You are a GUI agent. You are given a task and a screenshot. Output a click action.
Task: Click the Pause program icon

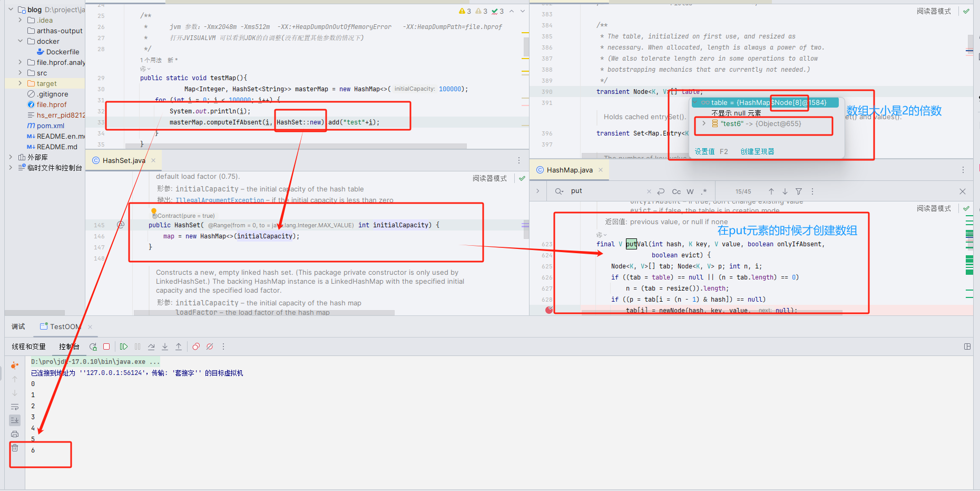(x=138, y=346)
